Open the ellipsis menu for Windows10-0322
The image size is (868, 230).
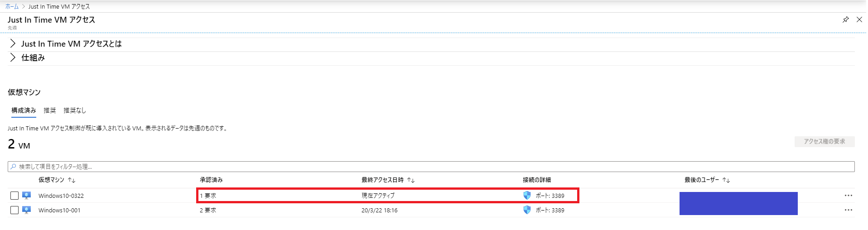848,196
